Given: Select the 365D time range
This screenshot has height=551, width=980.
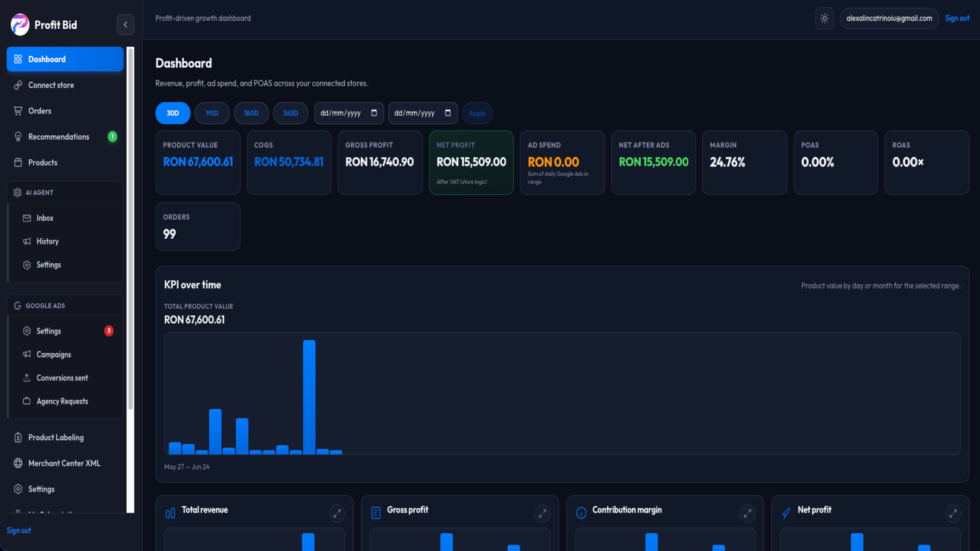Looking at the screenshot, I should pyautogui.click(x=290, y=113).
